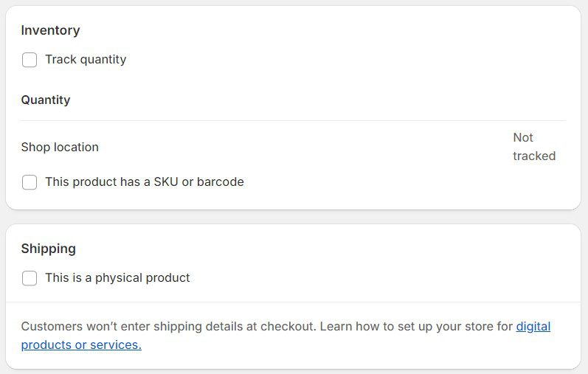Viewport: 588px width, 374px height.
Task: Tick the physical product checkbox
Action: (30, 278)
